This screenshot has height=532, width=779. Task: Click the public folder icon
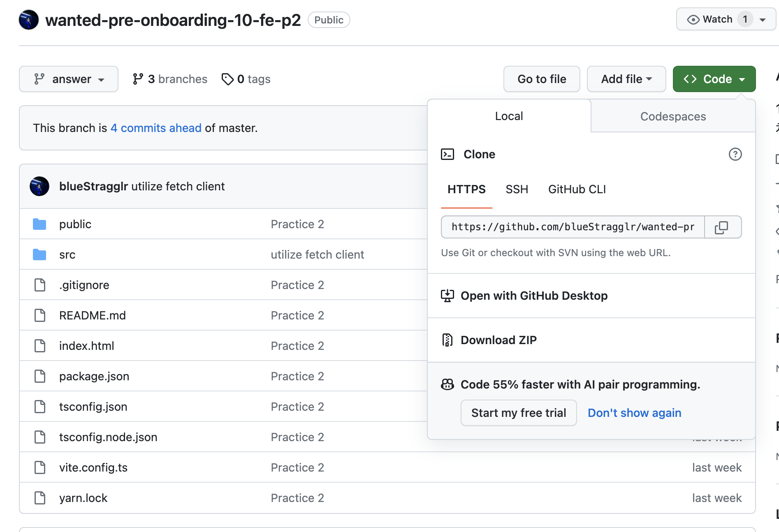point(39,224)
